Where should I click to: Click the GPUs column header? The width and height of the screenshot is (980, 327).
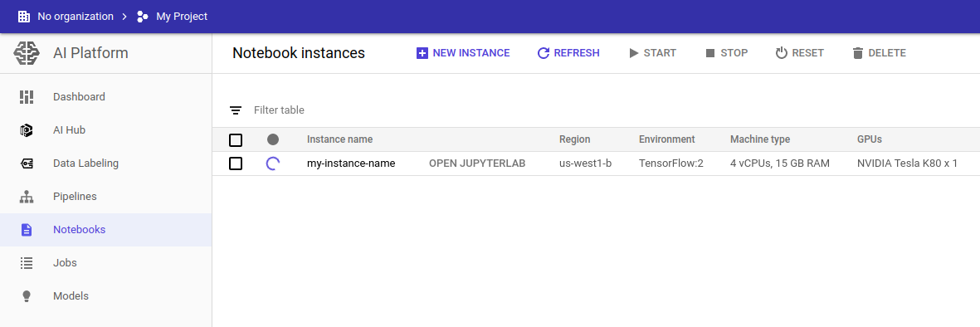(870, 139)
